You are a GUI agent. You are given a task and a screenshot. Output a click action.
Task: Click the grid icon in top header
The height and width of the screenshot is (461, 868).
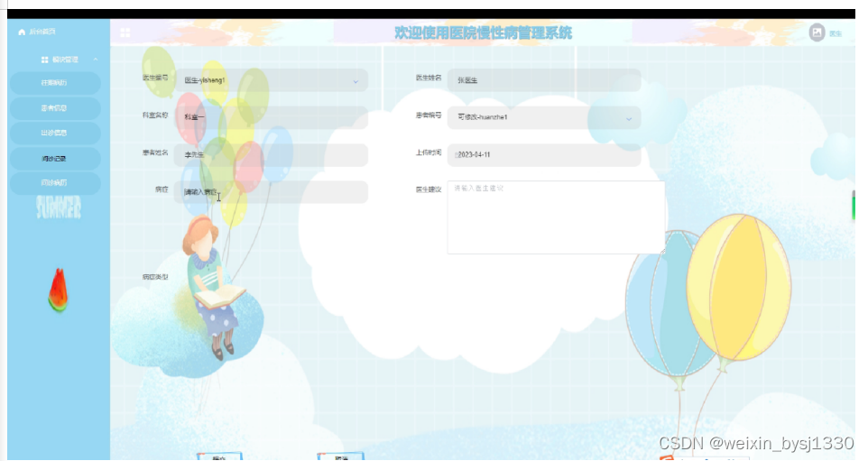pos(125,32)
